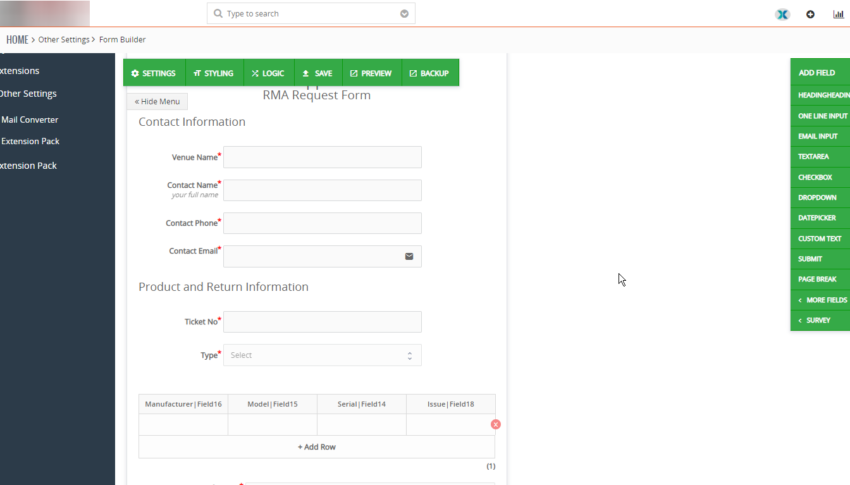
Task: Click Serial | Field14 column header
Action: 362,404
